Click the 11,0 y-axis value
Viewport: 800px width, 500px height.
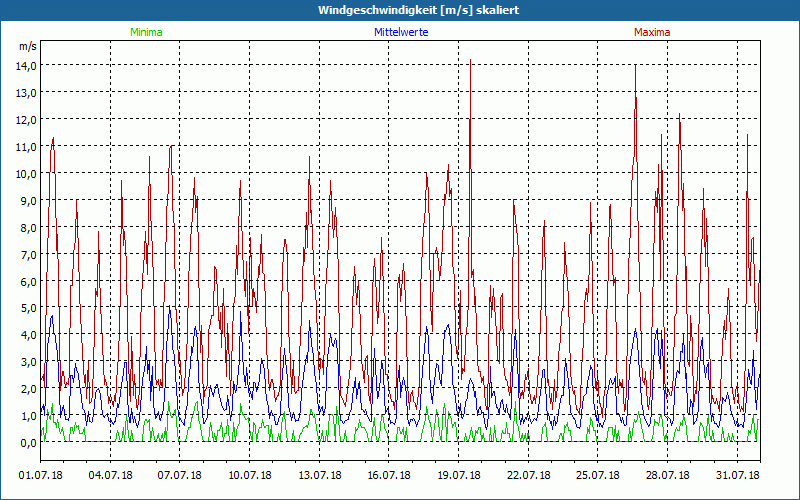pyautogui.click(x=28, y=146)
